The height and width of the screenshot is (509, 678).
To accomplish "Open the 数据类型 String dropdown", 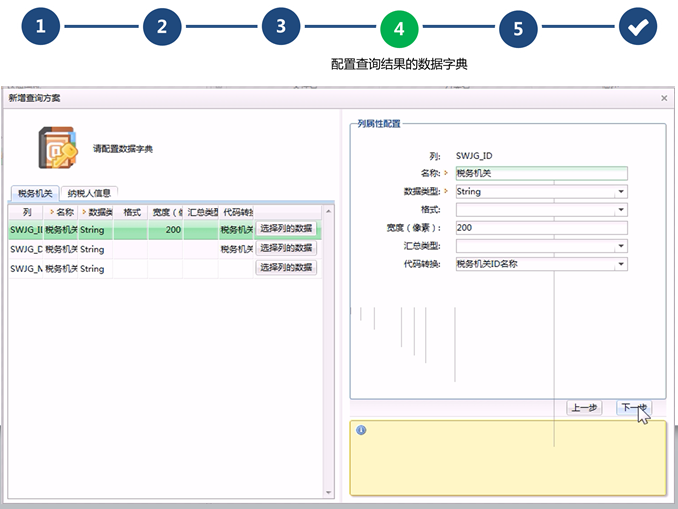I will click(621, 191).
